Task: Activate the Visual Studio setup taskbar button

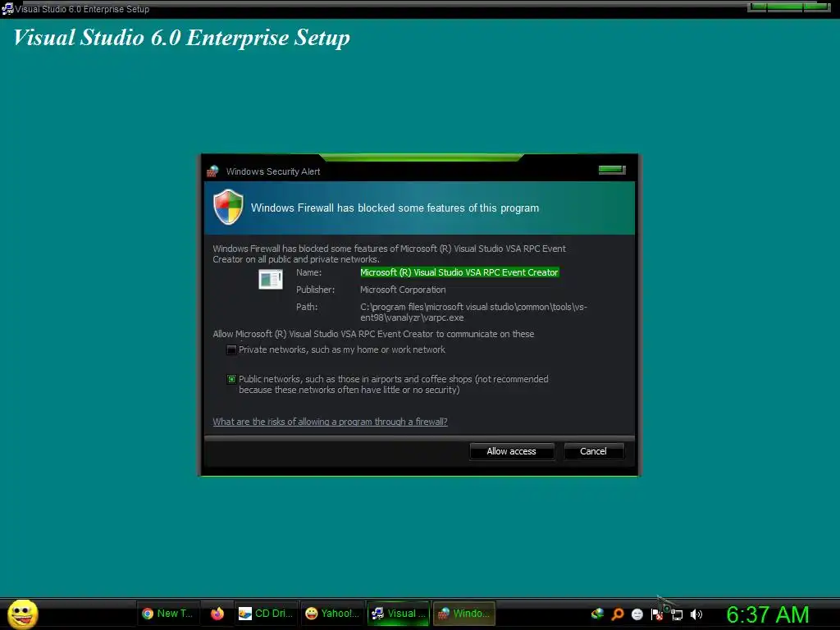Action: [399, 614]
